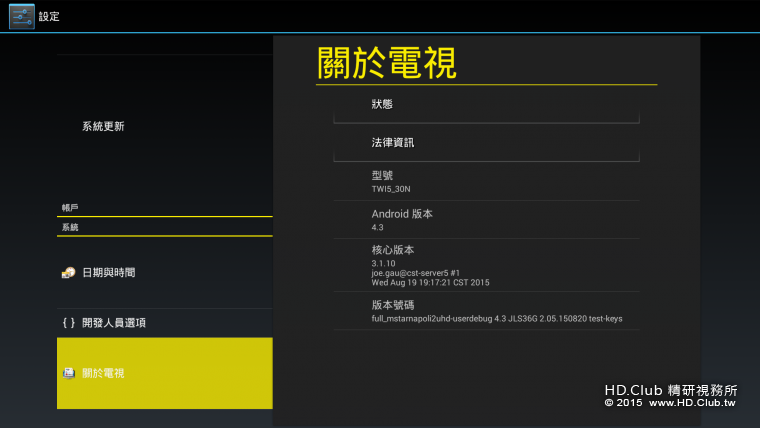Click the curly braces developer options icon
Viewport: 760px width, 428px height.
(69, 323)
